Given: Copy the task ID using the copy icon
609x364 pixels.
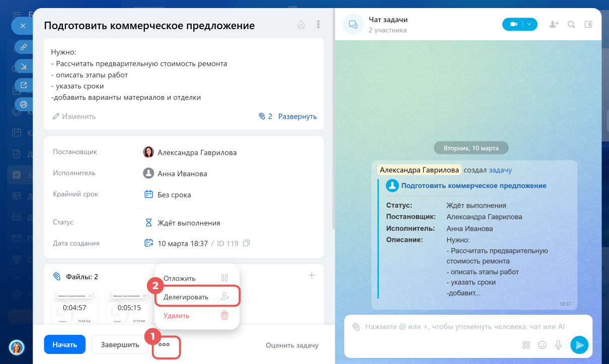Looking at the screenshot, I should (x=246, y=243).
